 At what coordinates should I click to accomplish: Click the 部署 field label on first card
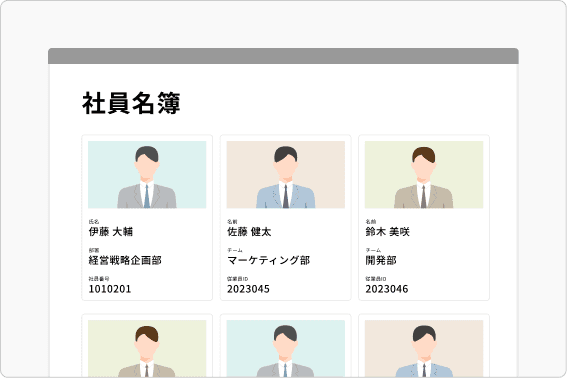click(x=94, y=250)
